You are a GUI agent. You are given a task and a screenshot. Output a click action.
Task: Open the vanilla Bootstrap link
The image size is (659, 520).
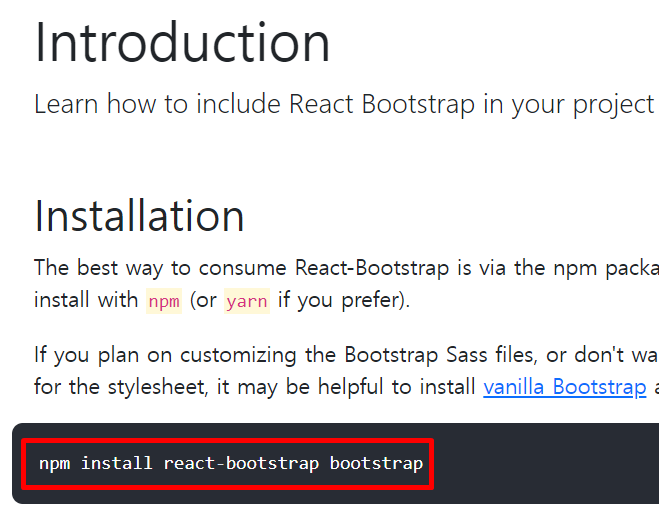(x=564, y=387)
